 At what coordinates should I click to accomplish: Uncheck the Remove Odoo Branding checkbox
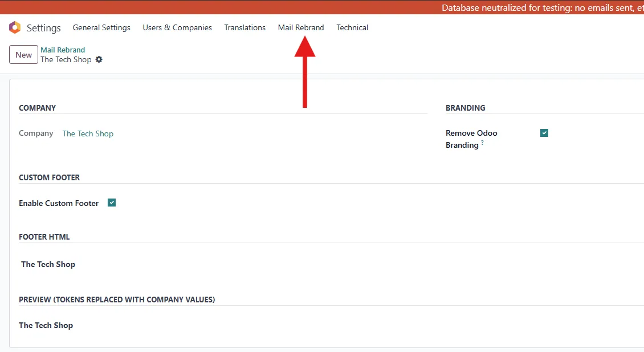[544, 133]
